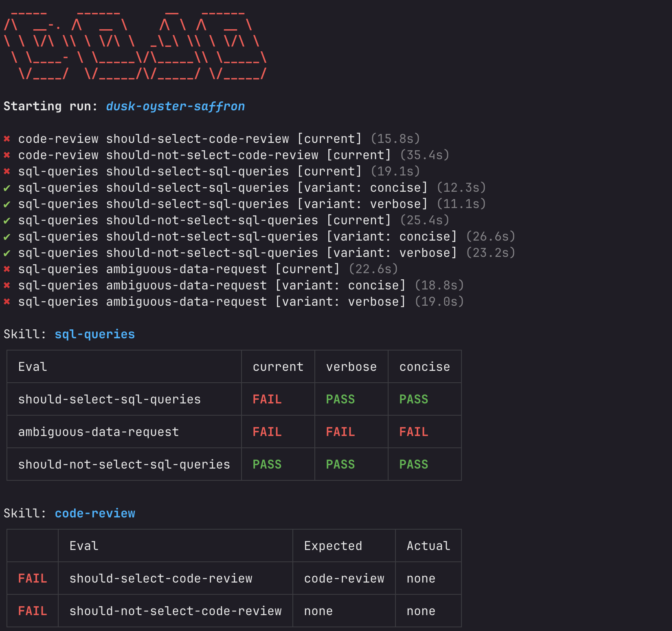The width and height of the screenshot is (672, 631).
Task: Click red cross beside ambiguous-data-request concise variant
Action: tap(7, 285)
